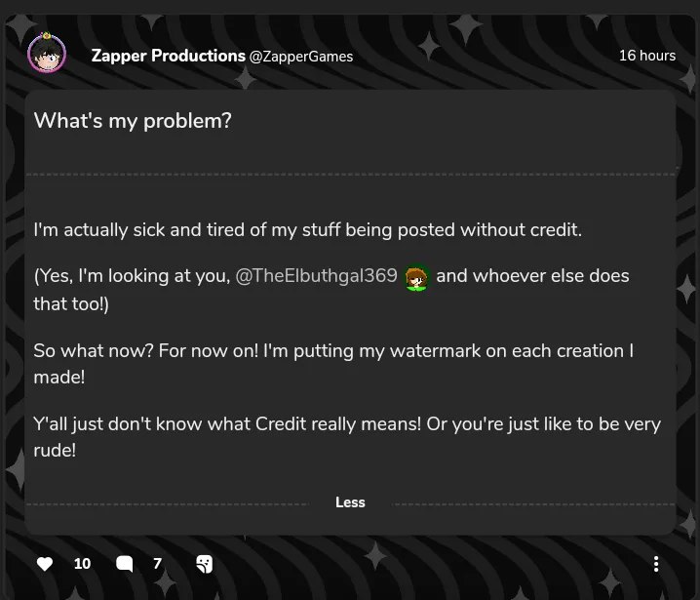Click the dashed divider under the title
The height and width of the screenshot is (600, 700).
coord(350,175)
